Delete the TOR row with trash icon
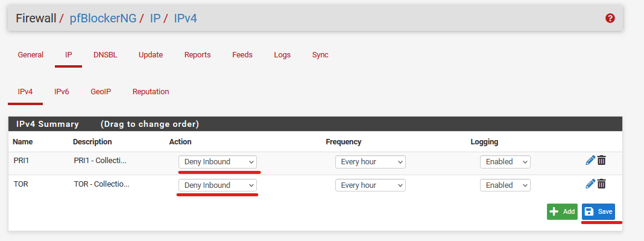This screenshot has height=241, width=644. (601, 184)
